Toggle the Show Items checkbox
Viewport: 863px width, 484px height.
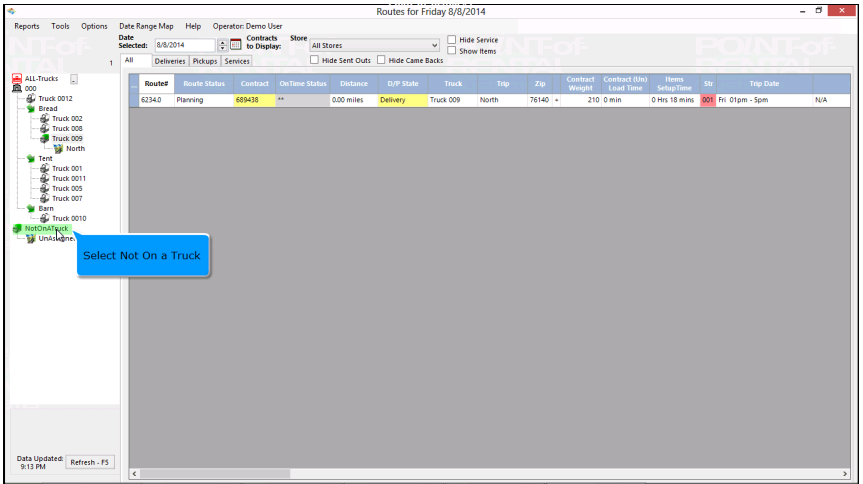tap(452, 51)
